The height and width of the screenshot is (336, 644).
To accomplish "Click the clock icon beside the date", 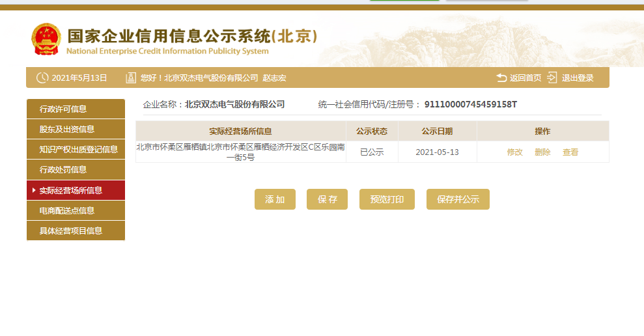I will 42,77.
